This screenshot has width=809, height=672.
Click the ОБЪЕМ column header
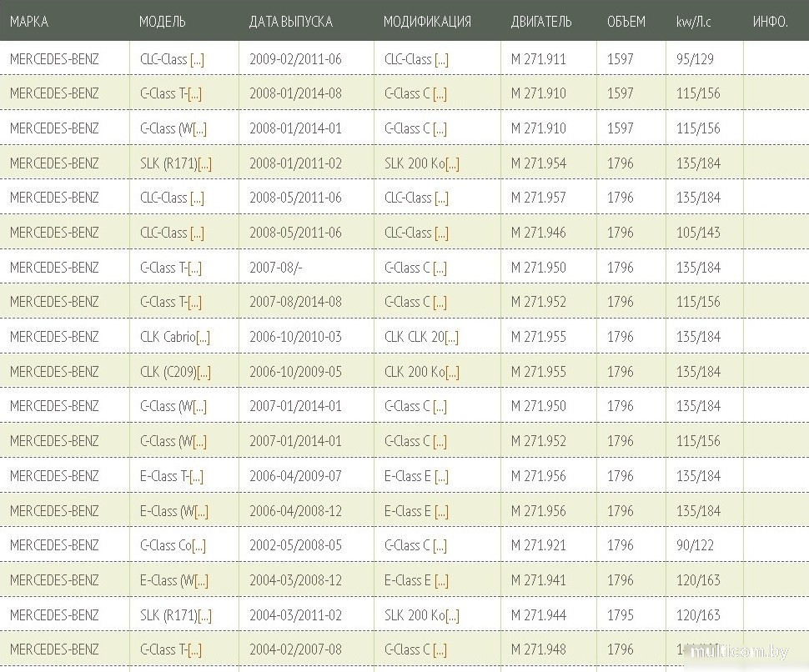625,22
